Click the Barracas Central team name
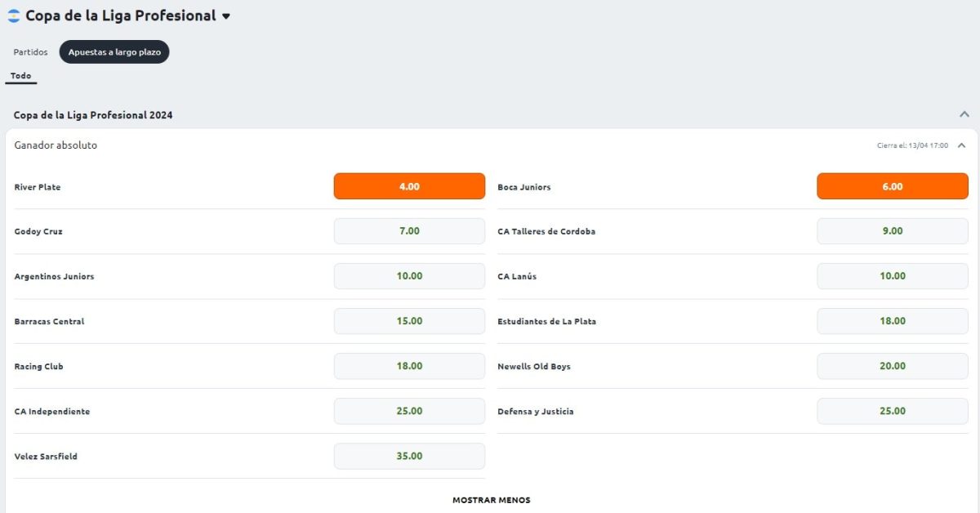Image resolution: width=980 pixels, height=513 pixels. [49, 322]
